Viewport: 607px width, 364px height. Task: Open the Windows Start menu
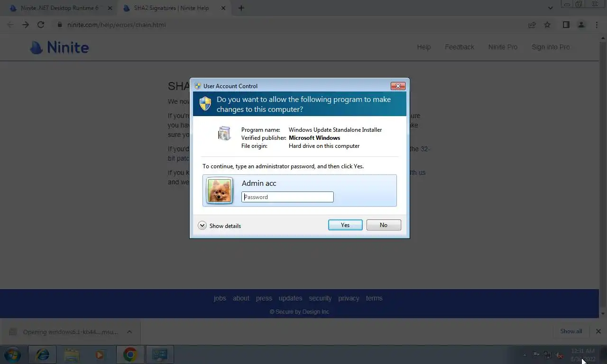(12, 355)
